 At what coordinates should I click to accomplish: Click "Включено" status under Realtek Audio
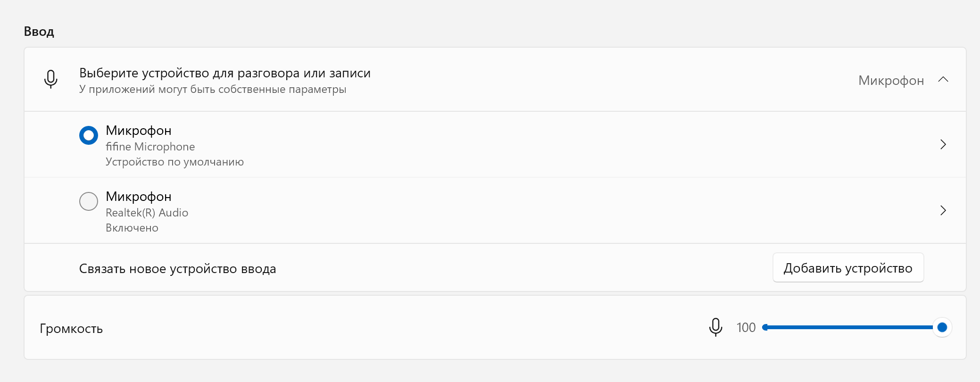click(x=132, y=228)
